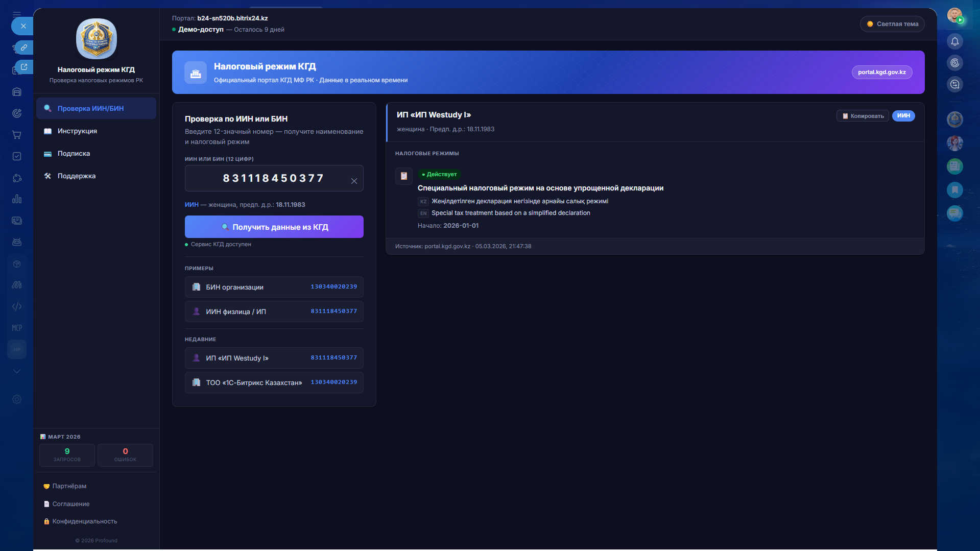Click the Источник: portal.kgd.gov.kz footer line
Image resolution: width=980 pixels, height=551 pixels.
tap(463, 246)
